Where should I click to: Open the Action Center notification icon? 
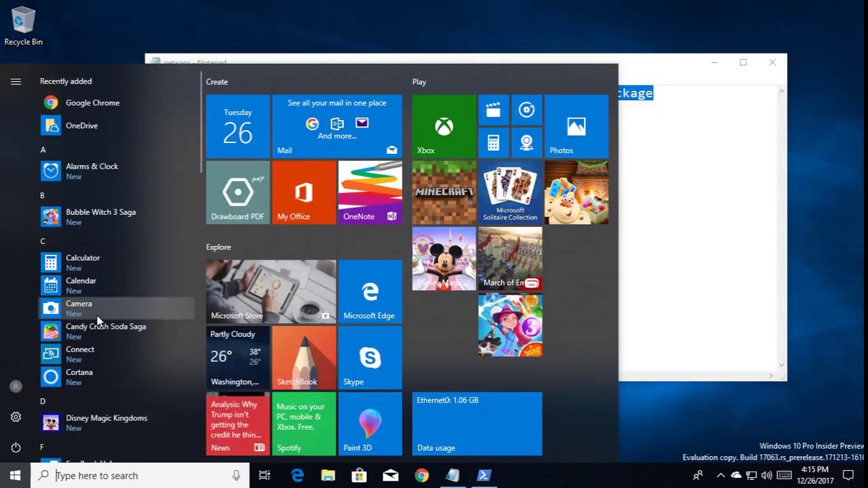(848, 475)
